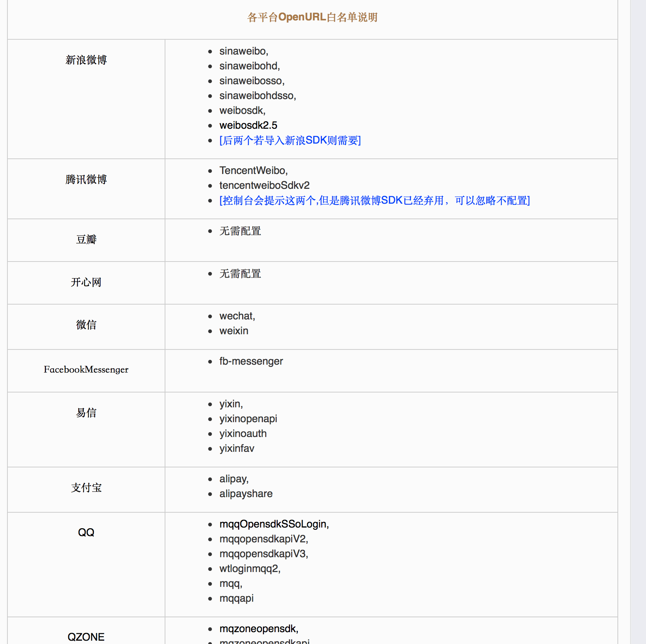Click the sinaweibosso, list entry

click(x=252, y=80)
